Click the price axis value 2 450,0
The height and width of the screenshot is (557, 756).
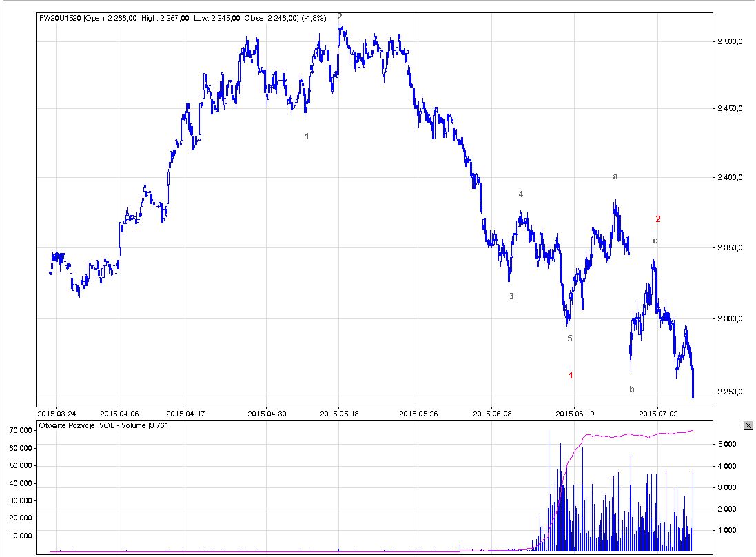point(730,108)
